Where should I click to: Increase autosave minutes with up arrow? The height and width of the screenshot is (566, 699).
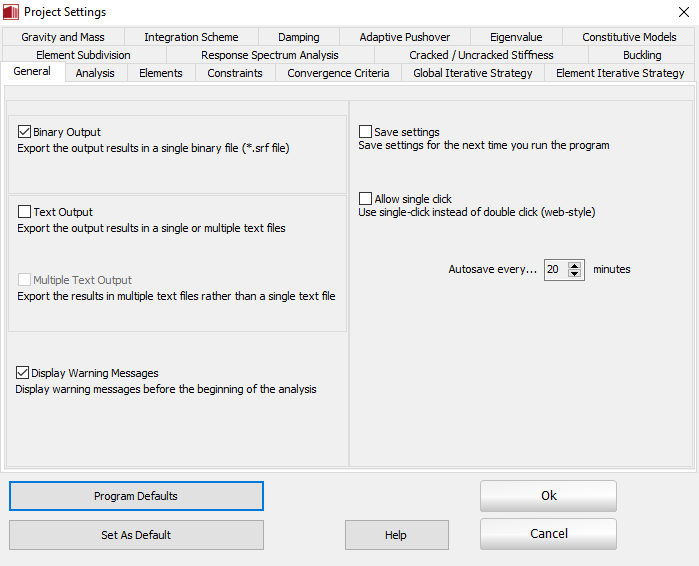(575, 265)
